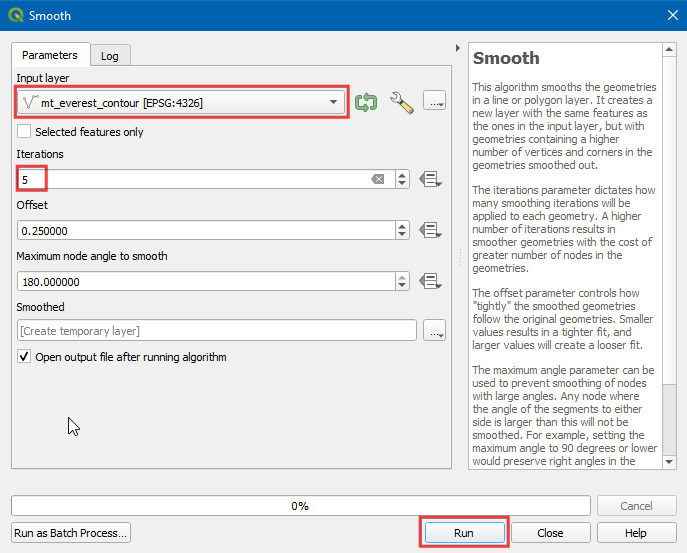The width and height of the screenshot is (687, 553).
Task: Expand the Input layer dropdown
Action: 333,102
